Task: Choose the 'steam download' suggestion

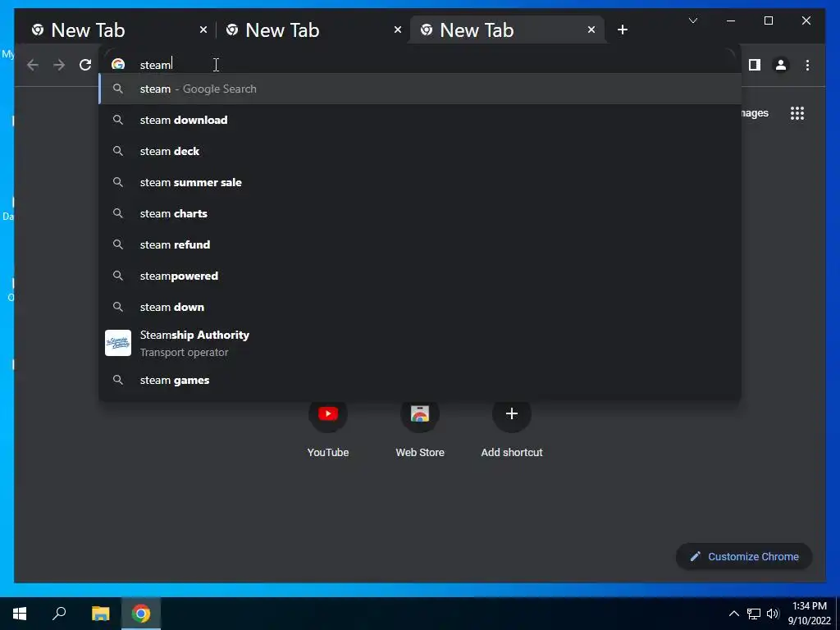Action: (420, 120)
